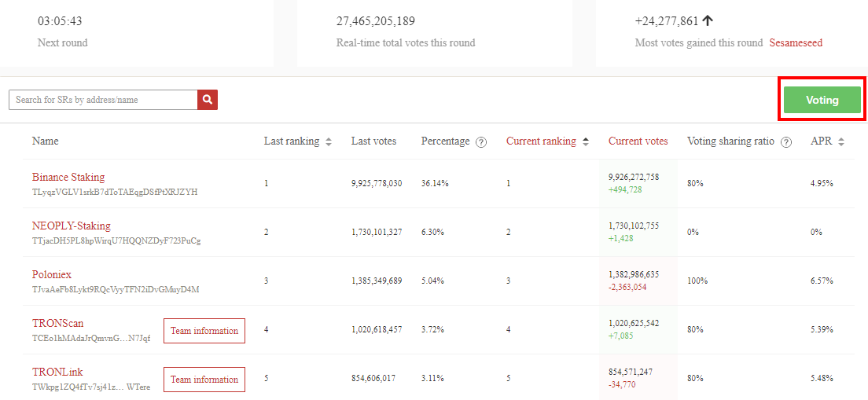Screen dimensions: 868x400
Task: Click NEOPLY address TTjacDH5PL8hpWirqU7HQQNZDyF723PuCg
Action: pyautogui.click(x=117, y=240)
